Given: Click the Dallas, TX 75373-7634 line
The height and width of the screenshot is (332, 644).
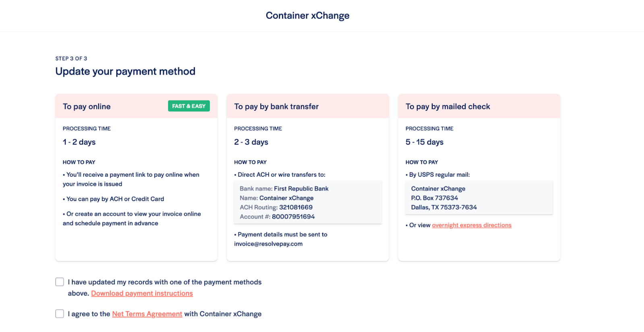Looking at the screenshot, I should pos(444,207).
